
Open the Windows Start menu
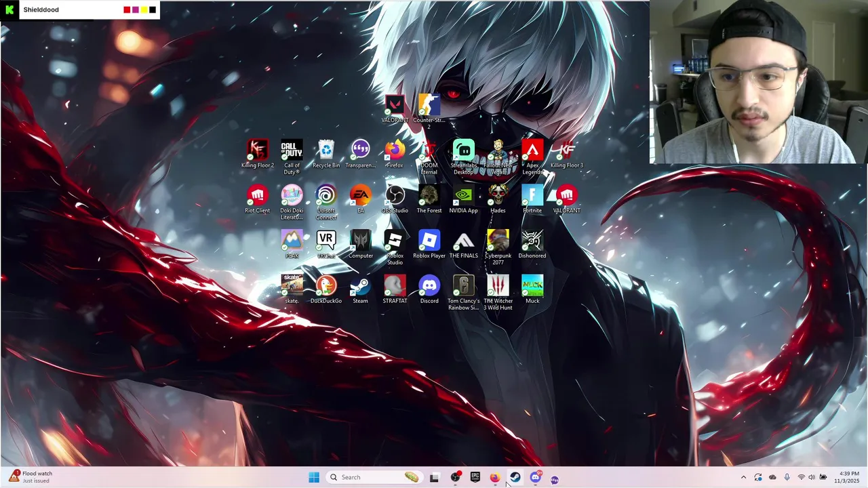pos(314,477)
